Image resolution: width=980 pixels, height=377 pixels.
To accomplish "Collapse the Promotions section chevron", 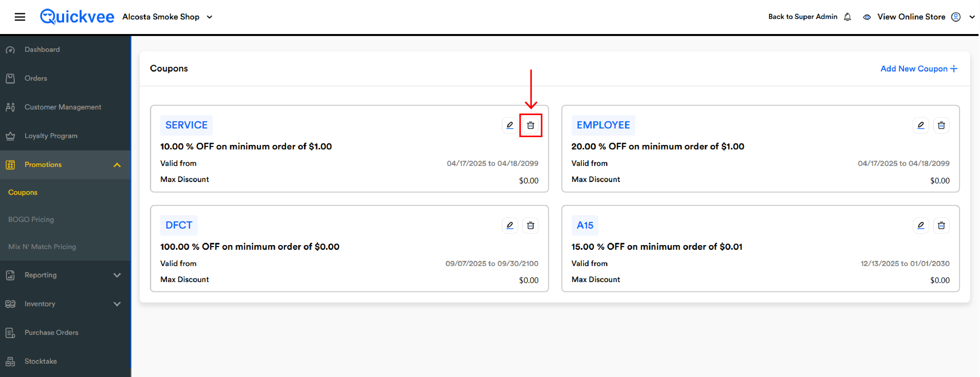I will click(117, 165).
